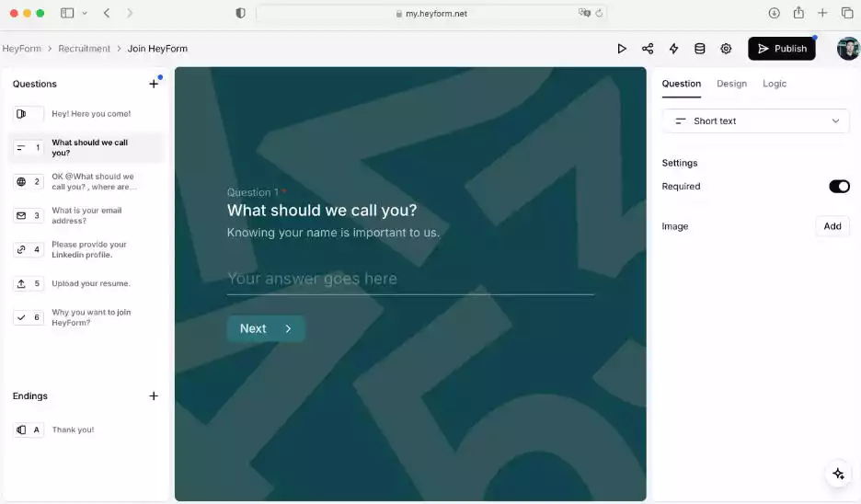The height and width of the screenshot is (504, 861).
Task: Go back in Safari
Action: click(x=107, y=13)
